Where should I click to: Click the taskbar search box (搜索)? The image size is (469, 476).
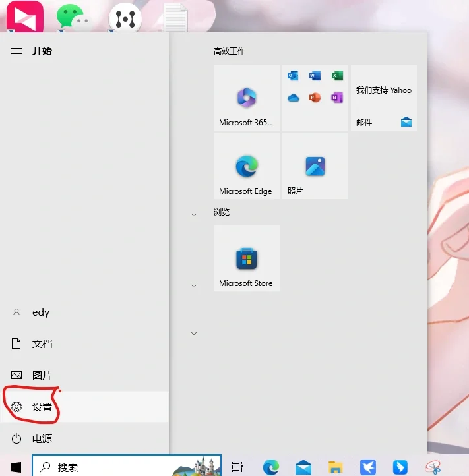tap(127, 465)
